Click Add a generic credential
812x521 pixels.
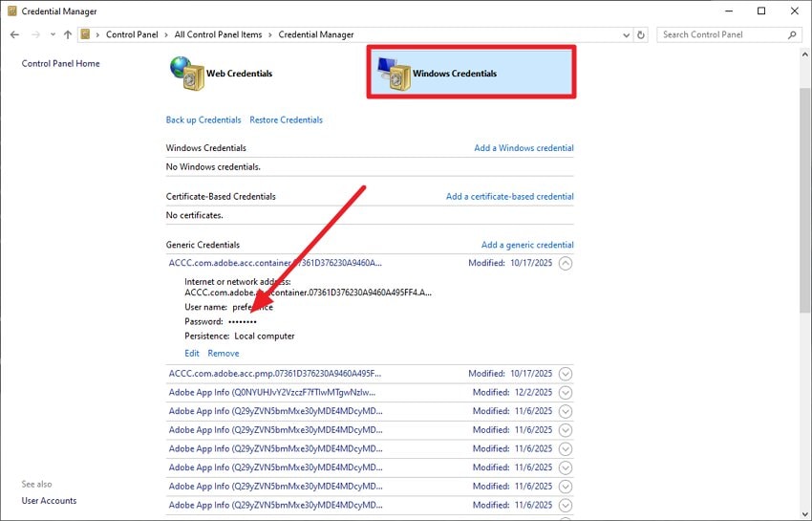(527, 245)
